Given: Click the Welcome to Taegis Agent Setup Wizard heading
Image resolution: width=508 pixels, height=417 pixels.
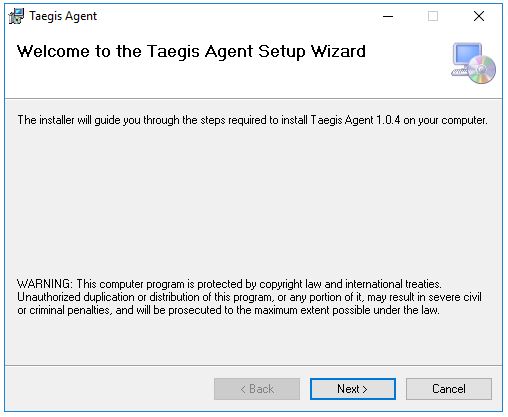Looking at the screenshot, I should (191, 52).
